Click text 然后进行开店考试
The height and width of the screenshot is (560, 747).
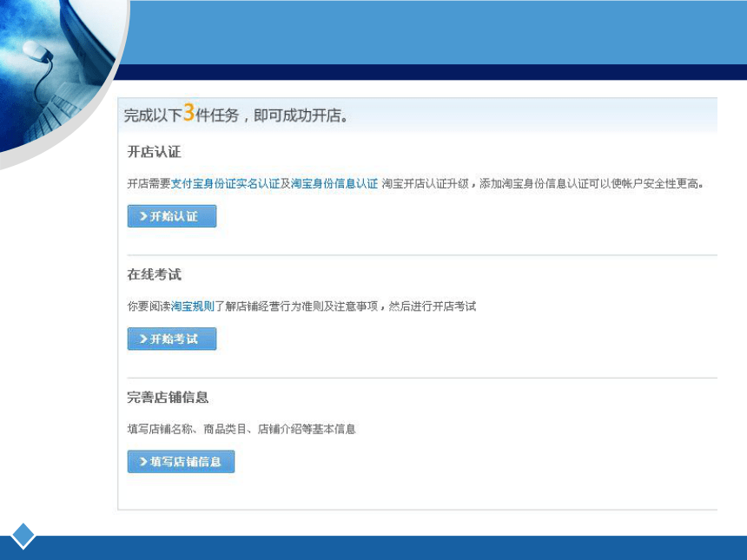point(432,306)
